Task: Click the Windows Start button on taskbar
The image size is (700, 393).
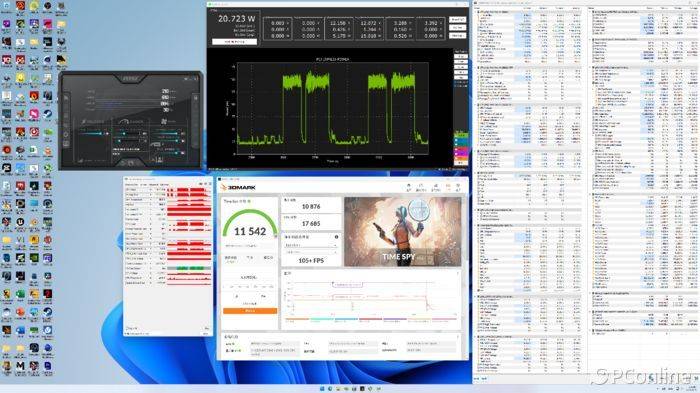Action: click(322, 389)
